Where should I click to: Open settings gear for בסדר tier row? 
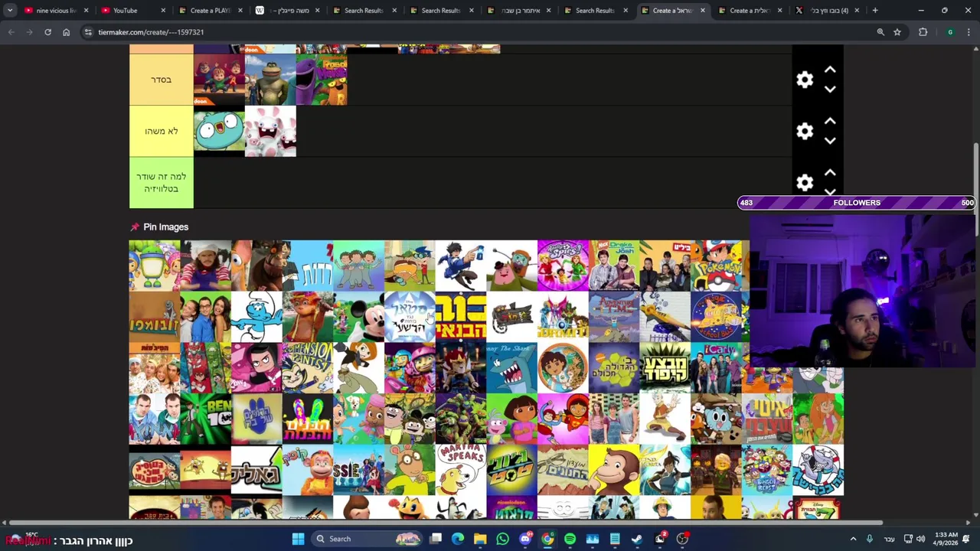click(x=805, y=80)
